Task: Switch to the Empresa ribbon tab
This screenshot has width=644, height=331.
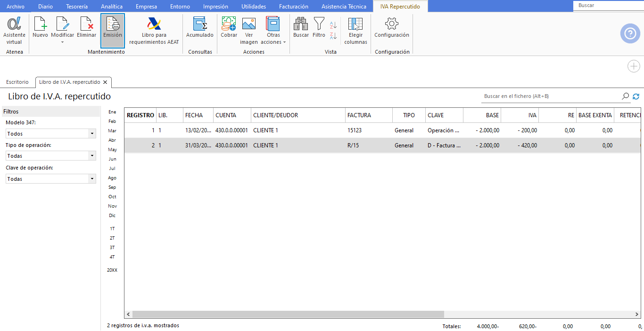Action: 147,7
